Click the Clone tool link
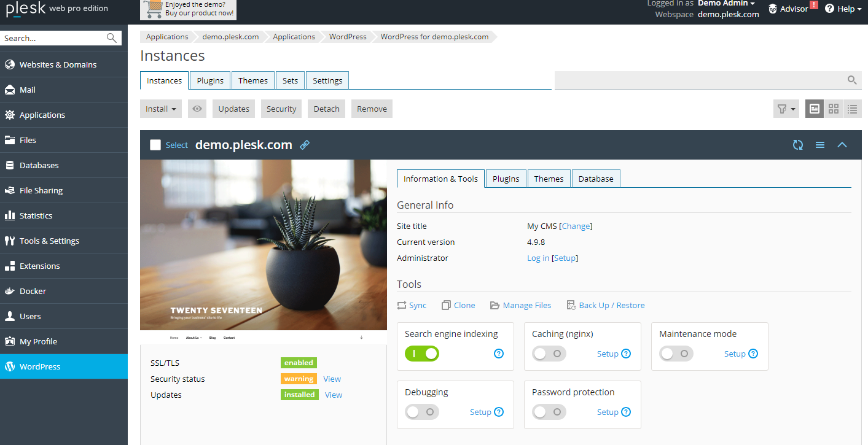Screen dimensions: 868x445 [458, 305]
